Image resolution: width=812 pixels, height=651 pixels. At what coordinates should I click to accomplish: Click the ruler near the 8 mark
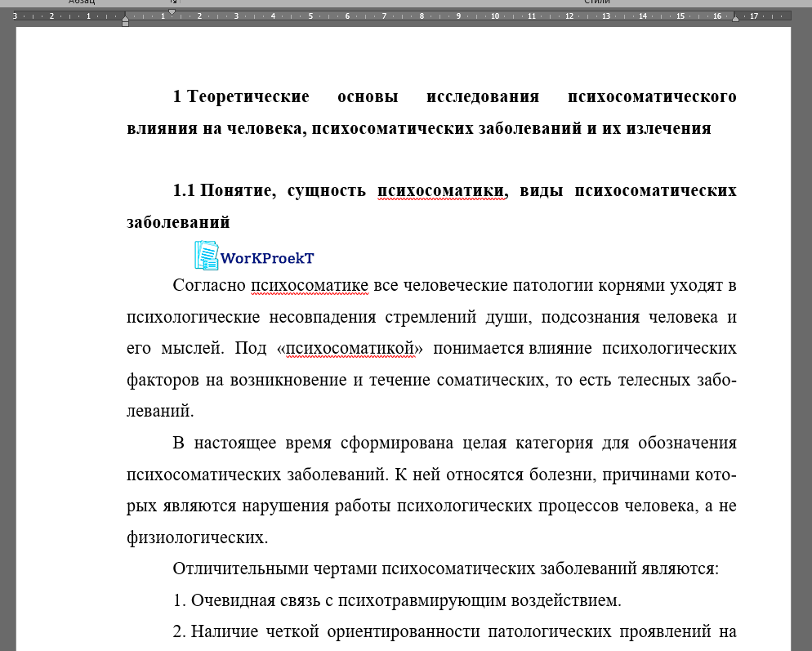tap(421, 16)
